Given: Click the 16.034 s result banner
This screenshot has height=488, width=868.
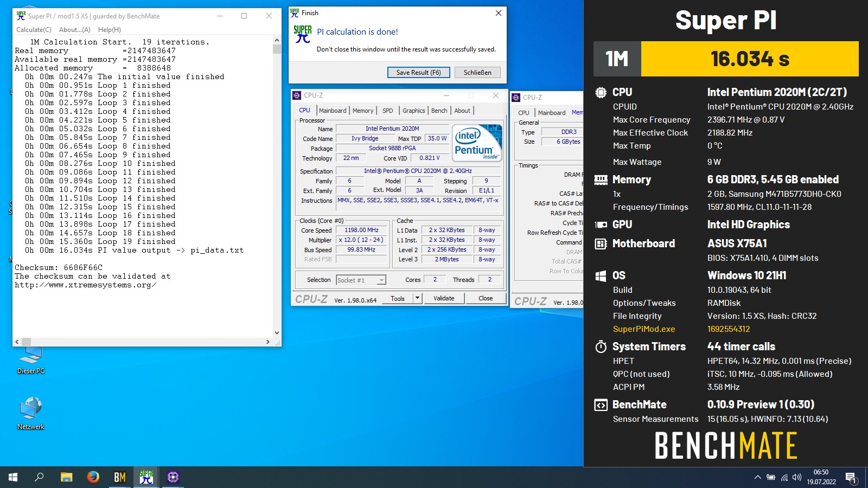Looking at the screenshot, I should pyautogui.click(x=750, y=59).
